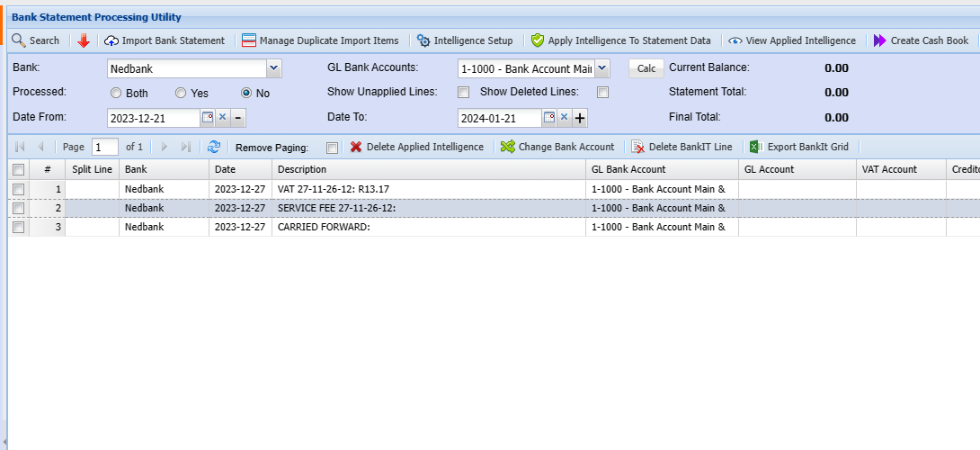980x450 pixels.
Task: Open the Date From calendar picker
Action: pos(208,117)
